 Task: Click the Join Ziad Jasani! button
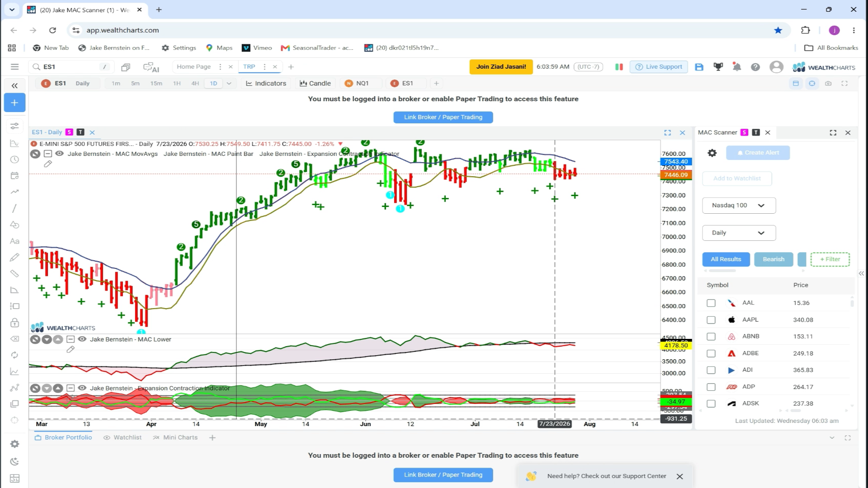click(x=501, y=66)
